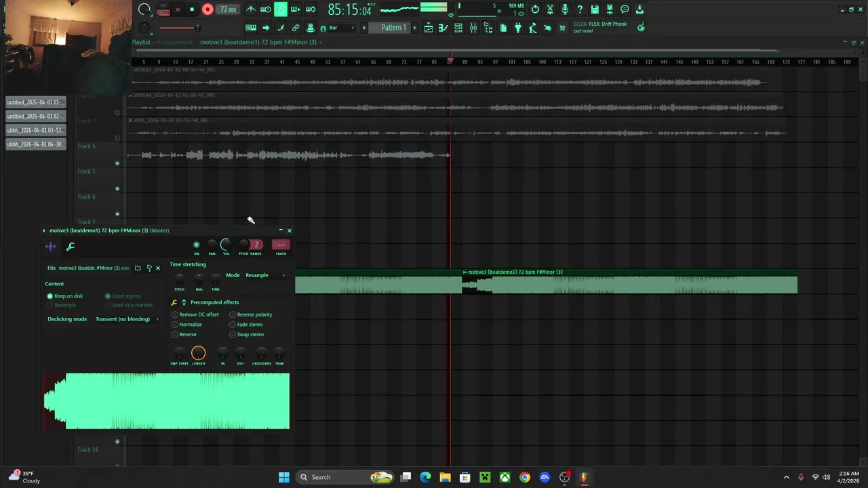Click the Precomputed effects wrench icon
Image resolution: width=868 pixels, height=488 pixels.
(174, 302)
